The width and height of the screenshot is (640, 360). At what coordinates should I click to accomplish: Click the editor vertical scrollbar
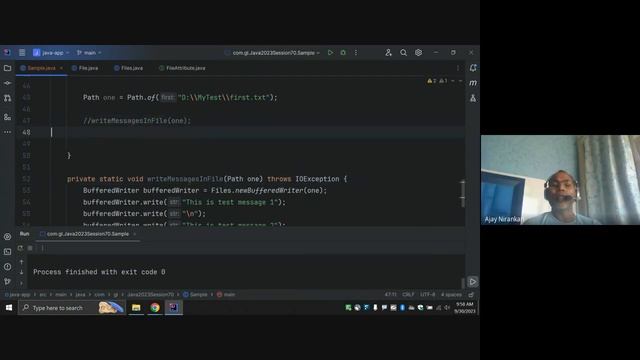click(x=462, y=194)
